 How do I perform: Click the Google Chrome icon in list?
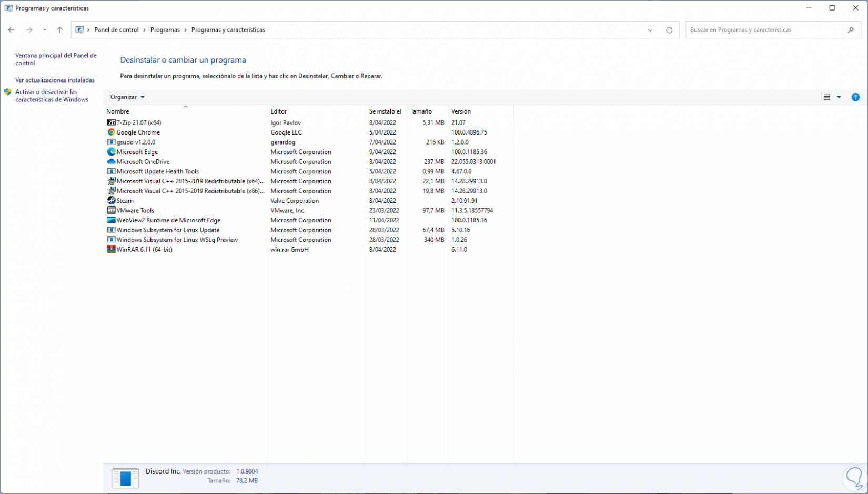(111, 132)
